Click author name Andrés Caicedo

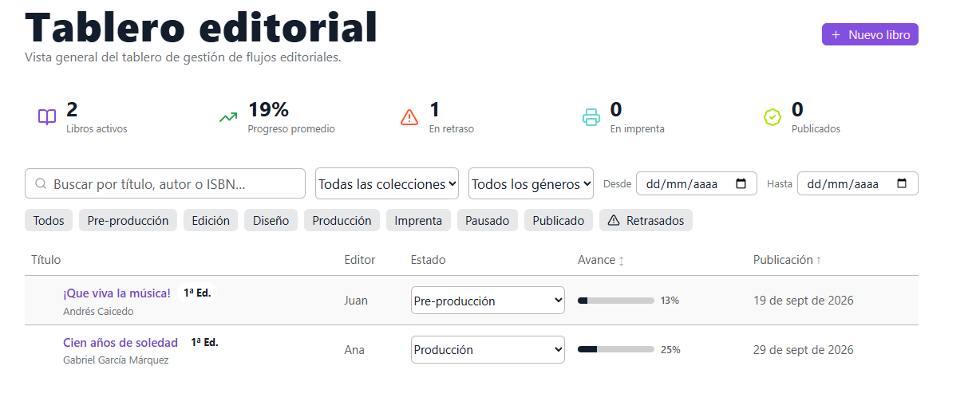(98, 312)
